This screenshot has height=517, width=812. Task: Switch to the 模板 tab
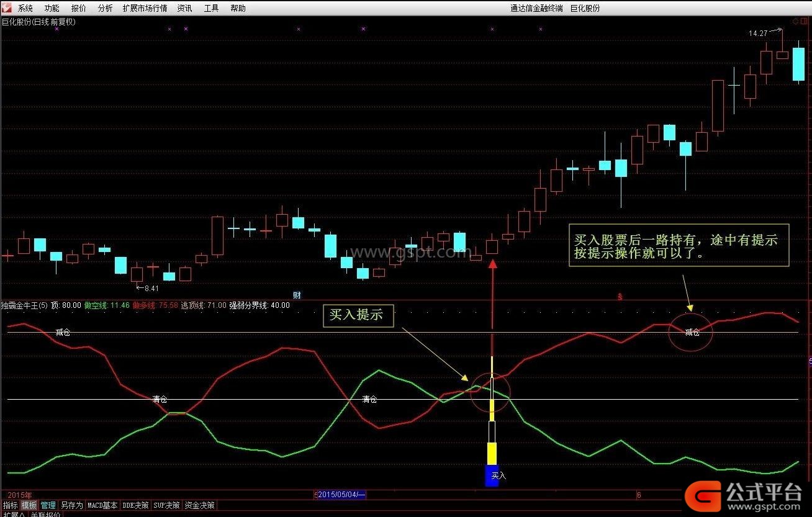[29, 506]
